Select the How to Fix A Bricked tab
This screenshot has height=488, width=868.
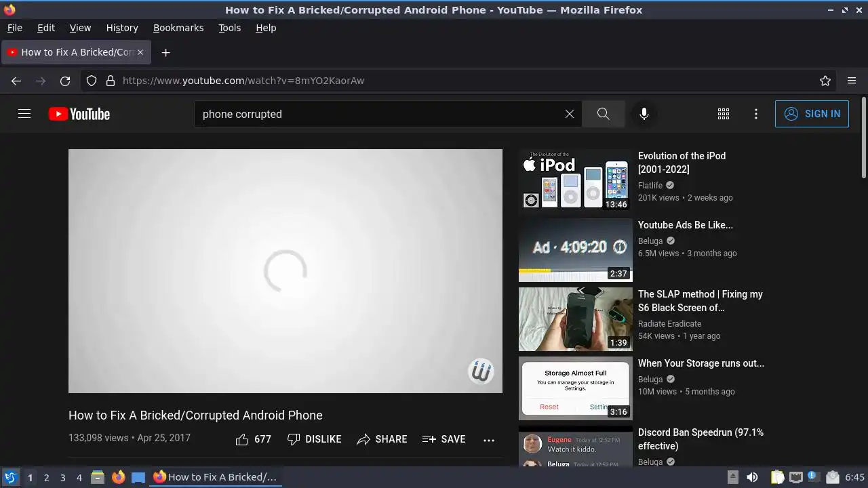tap(76, 52)
